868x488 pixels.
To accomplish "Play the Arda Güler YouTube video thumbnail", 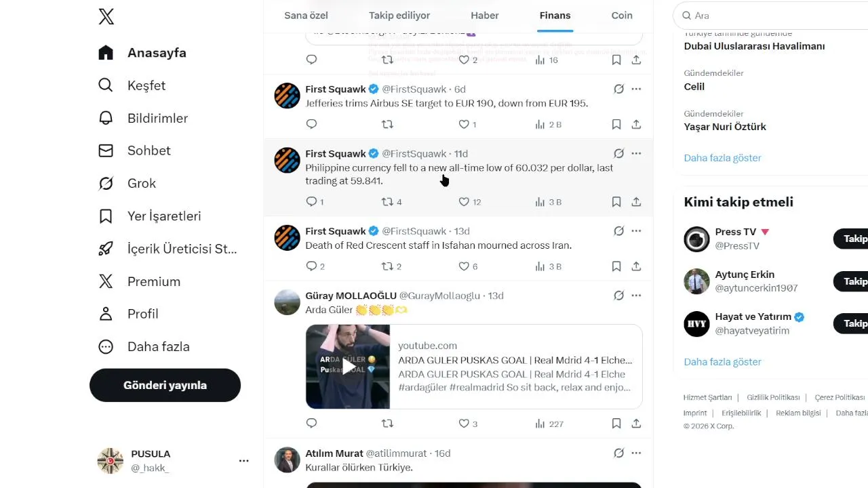I will click(x=348, y=367).
